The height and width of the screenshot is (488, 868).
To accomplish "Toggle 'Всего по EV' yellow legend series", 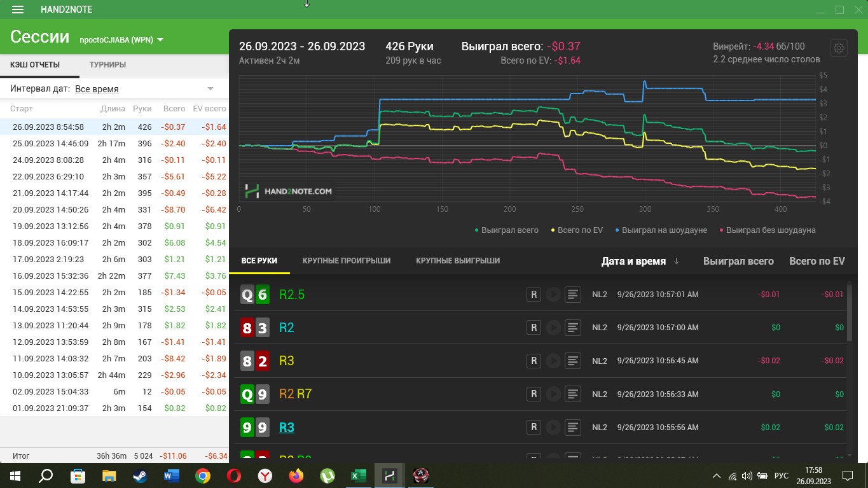I will (x=577, y=230).
